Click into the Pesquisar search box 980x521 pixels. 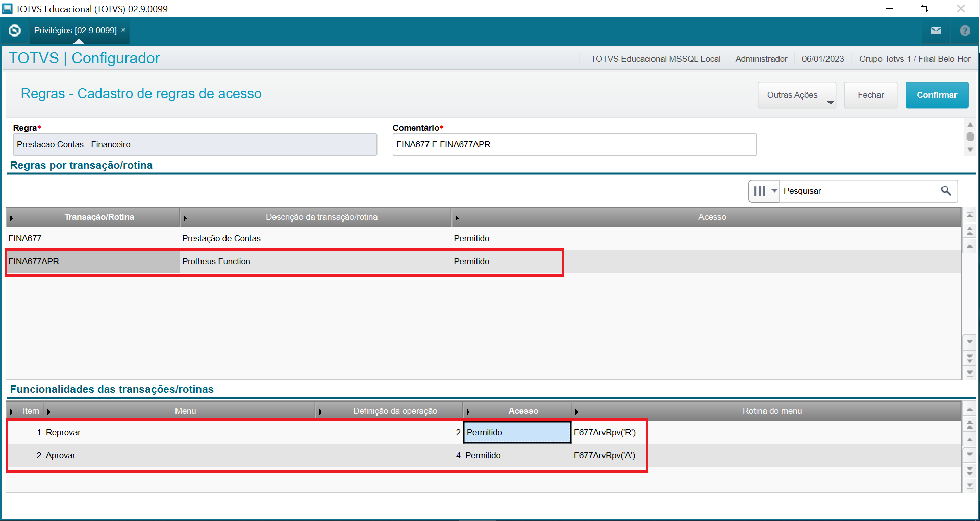[860, 191]
